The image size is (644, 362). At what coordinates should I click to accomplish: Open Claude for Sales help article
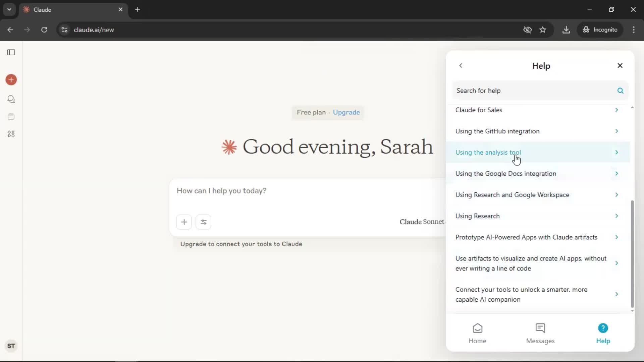(538, 110)
